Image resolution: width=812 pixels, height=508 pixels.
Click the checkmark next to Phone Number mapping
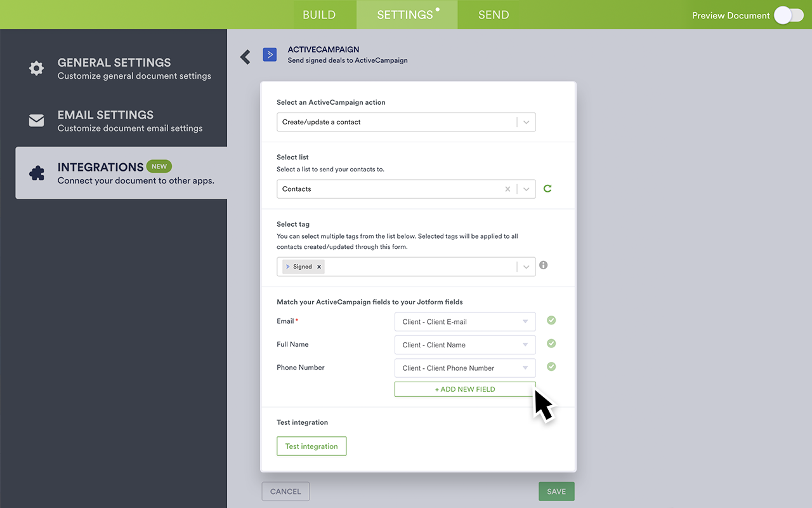551,366
